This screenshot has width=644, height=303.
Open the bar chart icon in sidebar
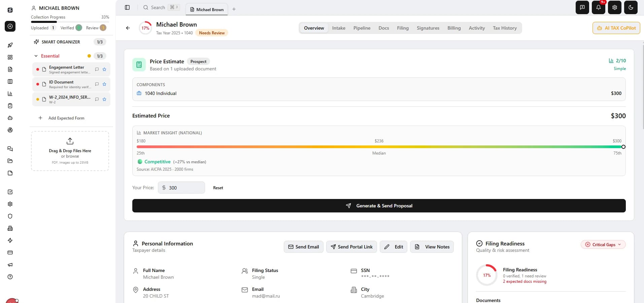(10, 94)
